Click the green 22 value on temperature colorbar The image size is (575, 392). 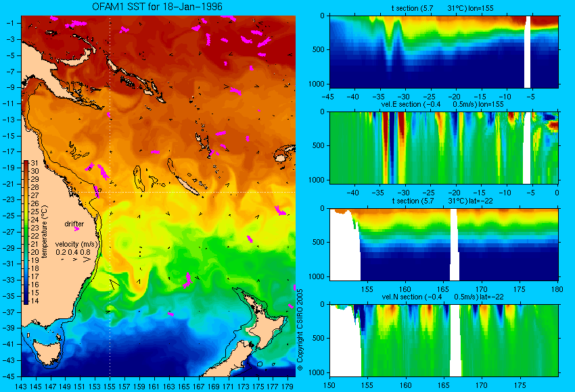pyautogui.click(x=34, y=236)
